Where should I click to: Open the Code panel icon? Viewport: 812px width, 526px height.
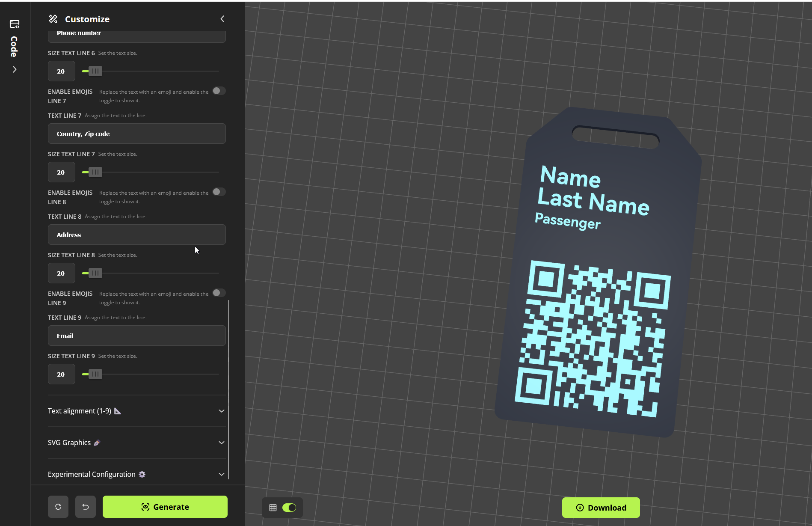(x=15, y=24)
